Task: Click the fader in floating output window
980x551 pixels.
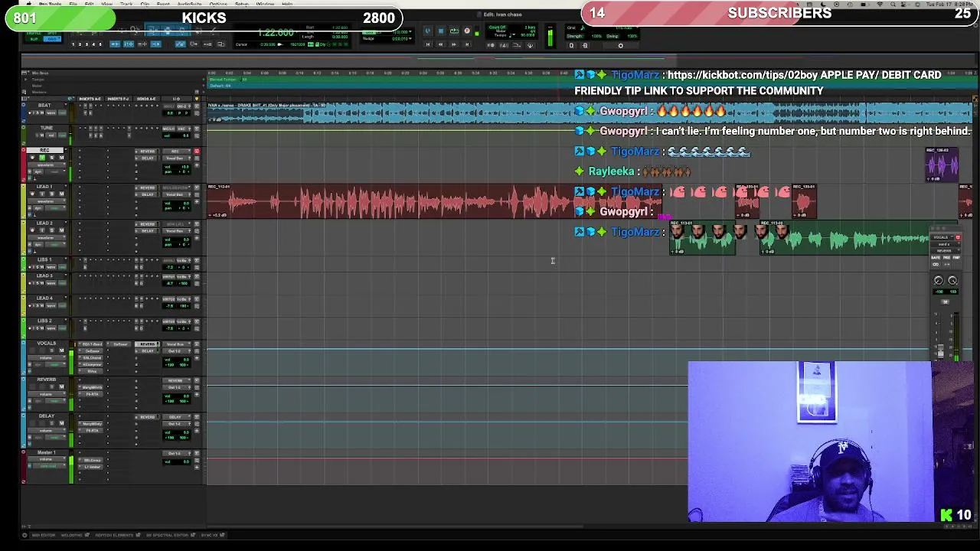Action: (x=941, y=350)
